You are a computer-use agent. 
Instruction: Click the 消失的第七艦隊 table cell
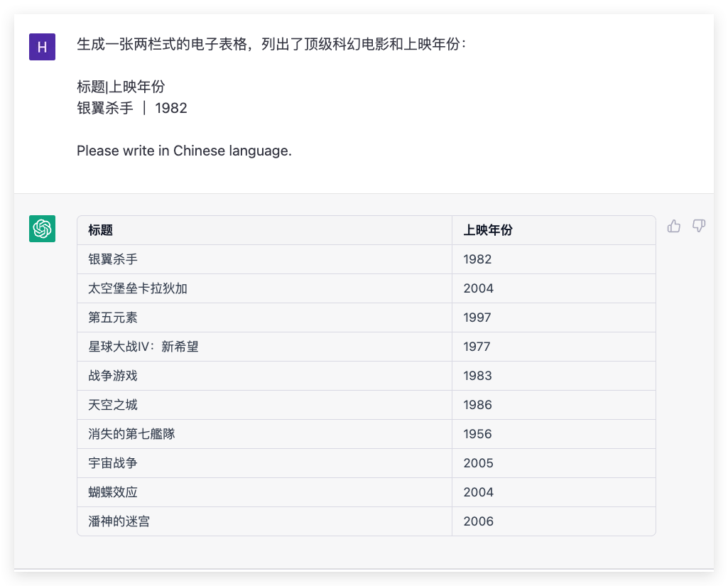tap(265, 434)
